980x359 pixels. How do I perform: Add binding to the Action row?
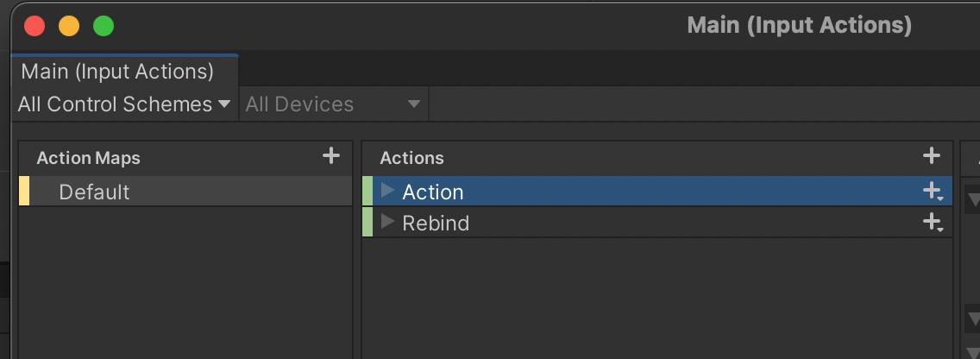pyautogui.click(x=933, y=192)
